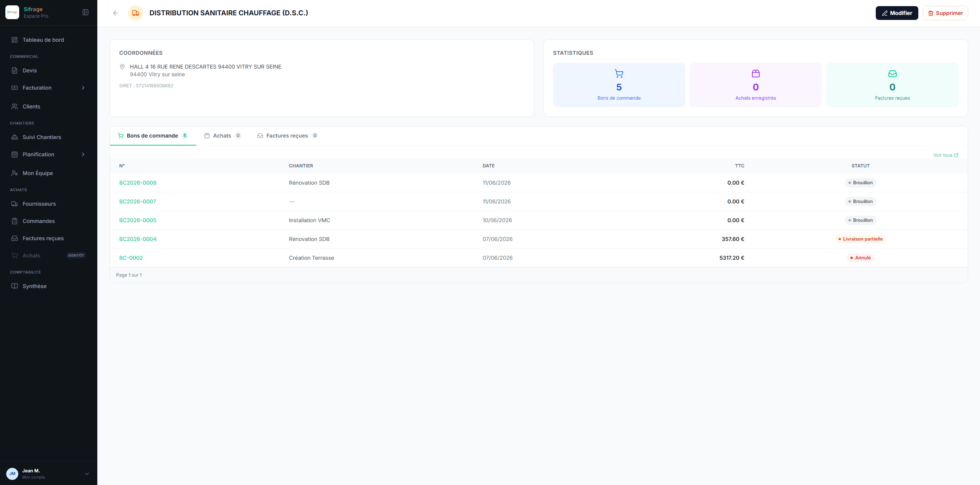The image size is (980, 485).
Task: Switch to the Bons de commande tab
Action: pyautogui.click(x=153, y=136)
